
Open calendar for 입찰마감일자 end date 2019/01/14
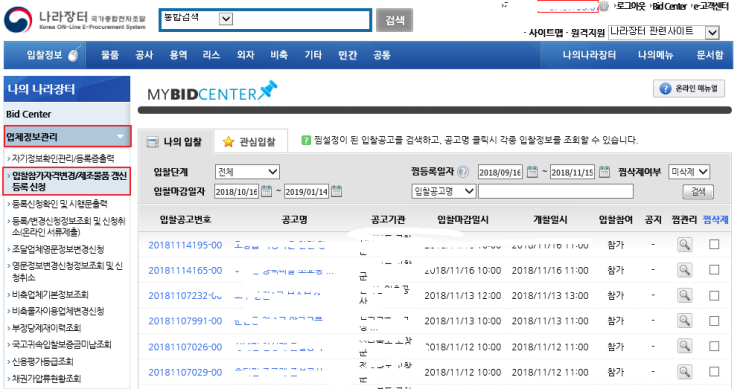[x=336, y=191]
